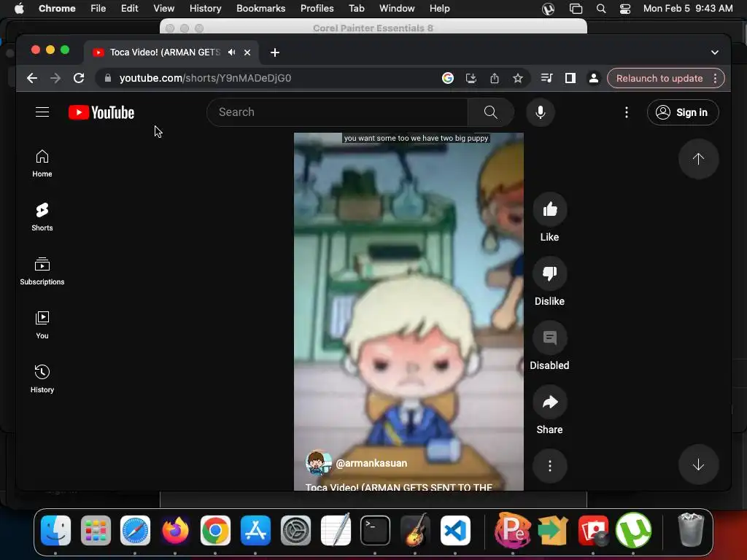The height and width of the screenshot is (560, 747).
Task: Open YouTube settings three-dot menu
Action: 627,112
